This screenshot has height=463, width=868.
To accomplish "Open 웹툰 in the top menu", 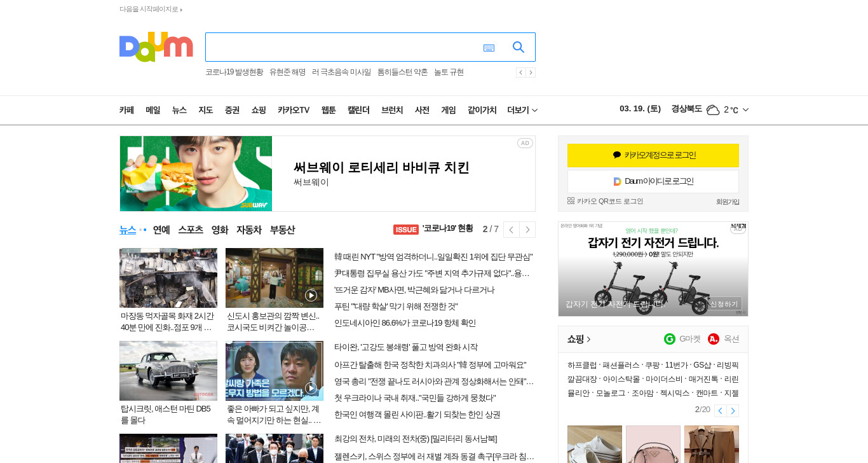I will pyautogui.click(x=329, y=110).
